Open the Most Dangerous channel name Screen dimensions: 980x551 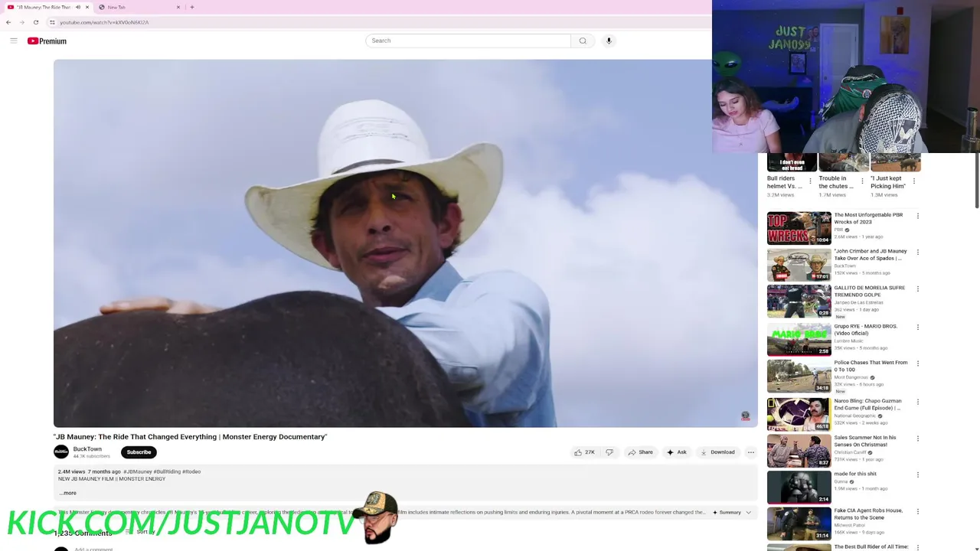point(851,377)
